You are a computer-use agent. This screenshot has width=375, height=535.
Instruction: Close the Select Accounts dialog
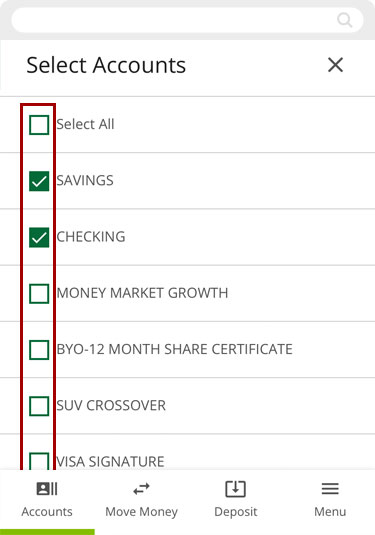click(x=335, y=65)
